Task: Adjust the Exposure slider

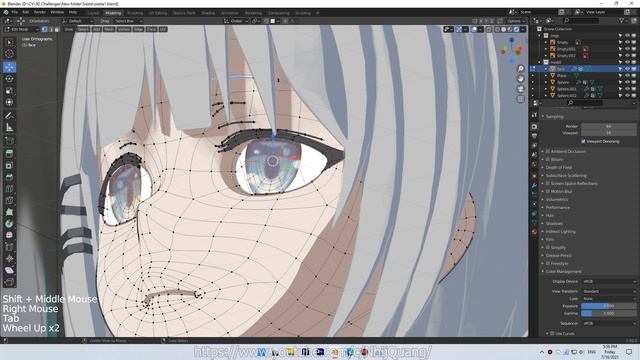Action: pyautogui.click(x=609, y=306)
